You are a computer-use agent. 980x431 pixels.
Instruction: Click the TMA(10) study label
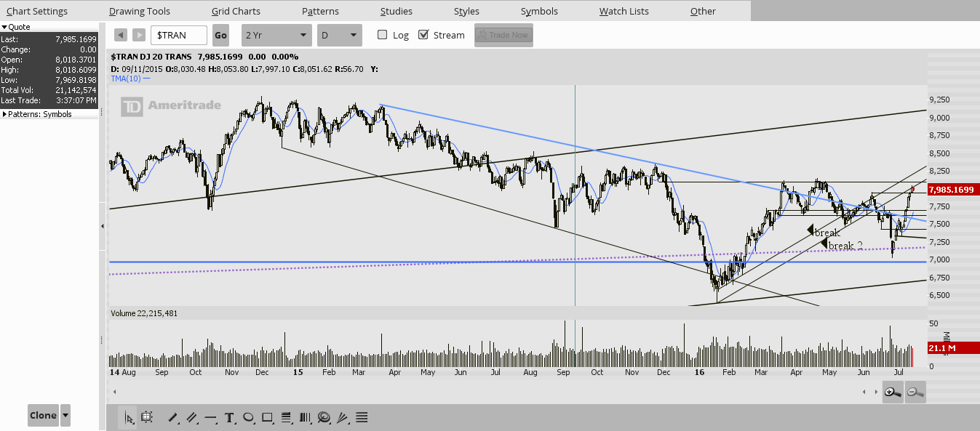click(126, 78)
